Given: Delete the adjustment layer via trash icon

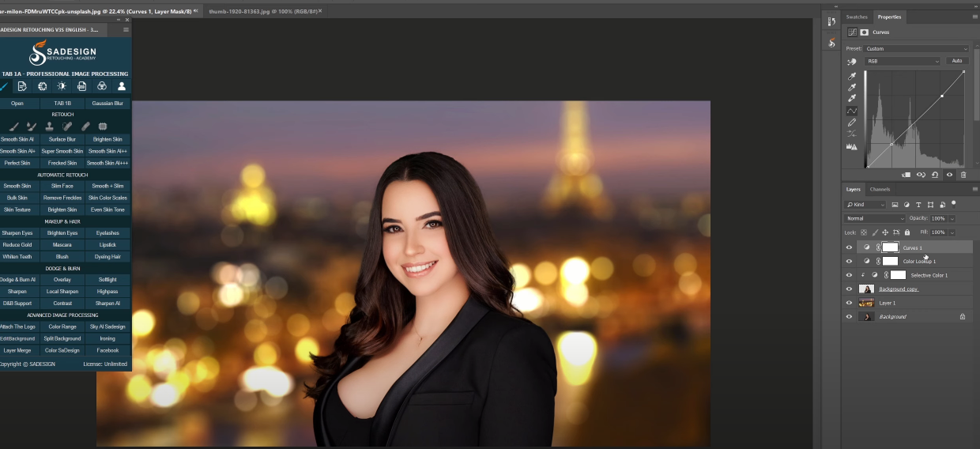Looking at the screenshot, I should click(963, 175).
